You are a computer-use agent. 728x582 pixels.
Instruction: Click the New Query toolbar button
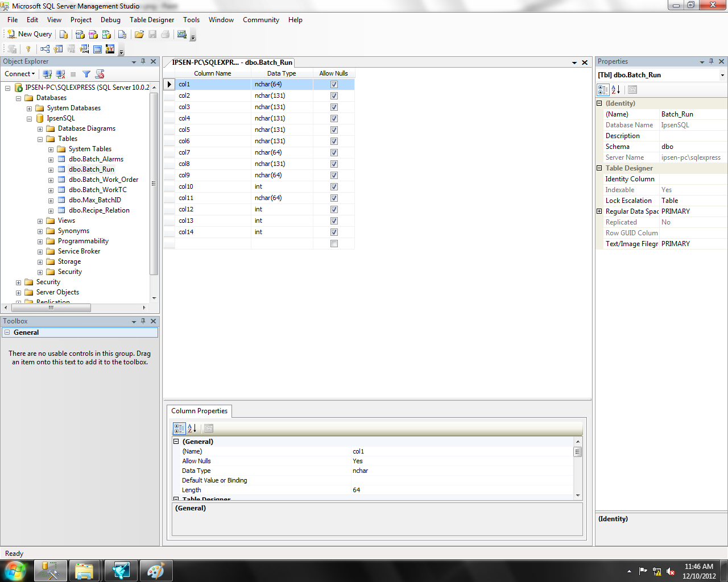click(30, 34)
